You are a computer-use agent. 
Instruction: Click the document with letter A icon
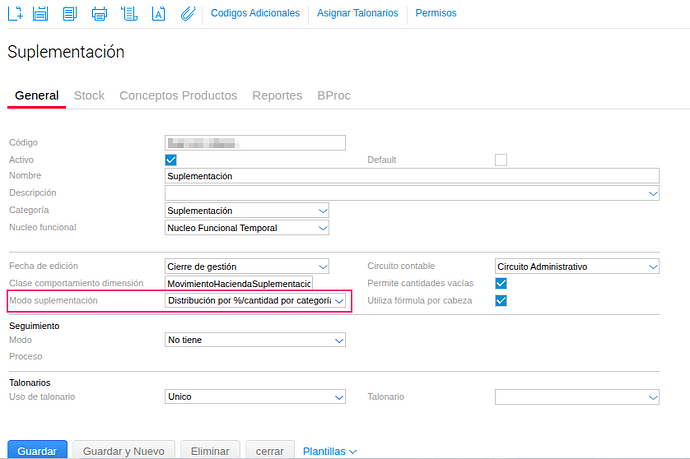point(158,14)
